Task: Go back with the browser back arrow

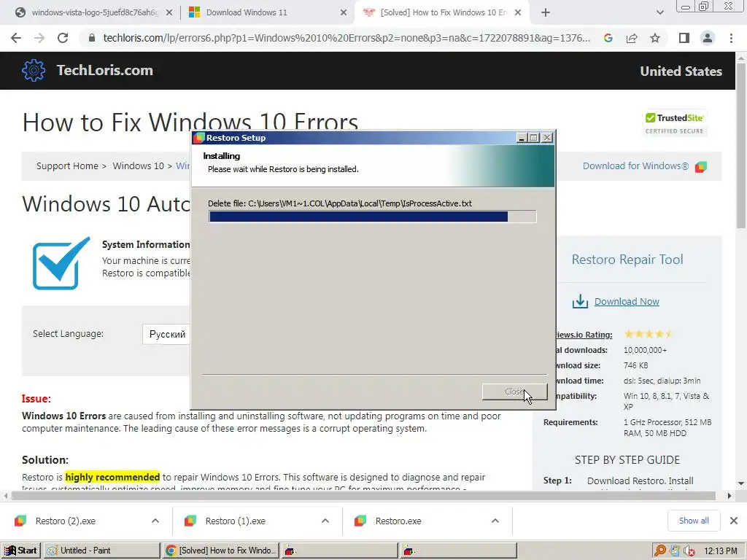Action: click(16, 38)
